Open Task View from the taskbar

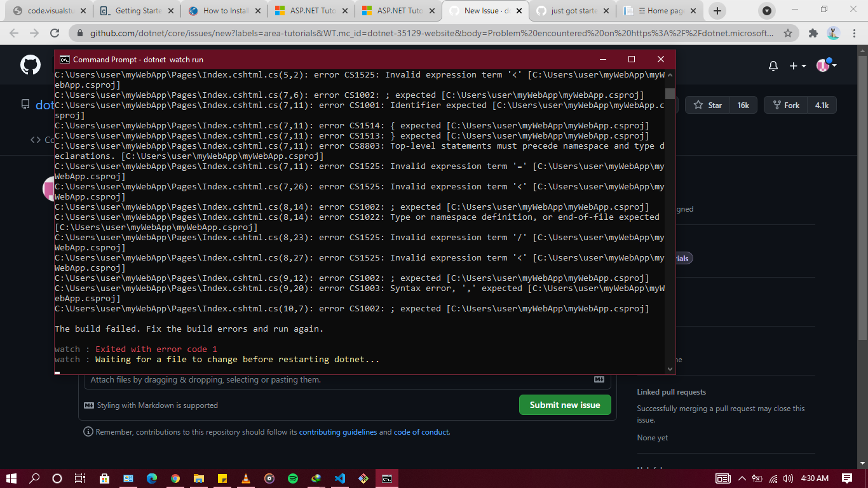click(80, 478)
